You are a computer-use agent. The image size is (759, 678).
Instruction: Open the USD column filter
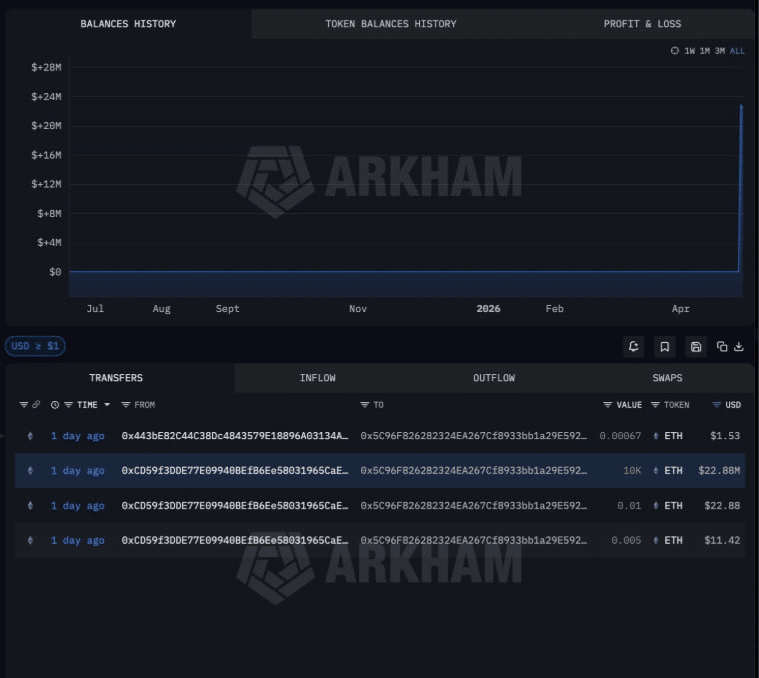716,405
